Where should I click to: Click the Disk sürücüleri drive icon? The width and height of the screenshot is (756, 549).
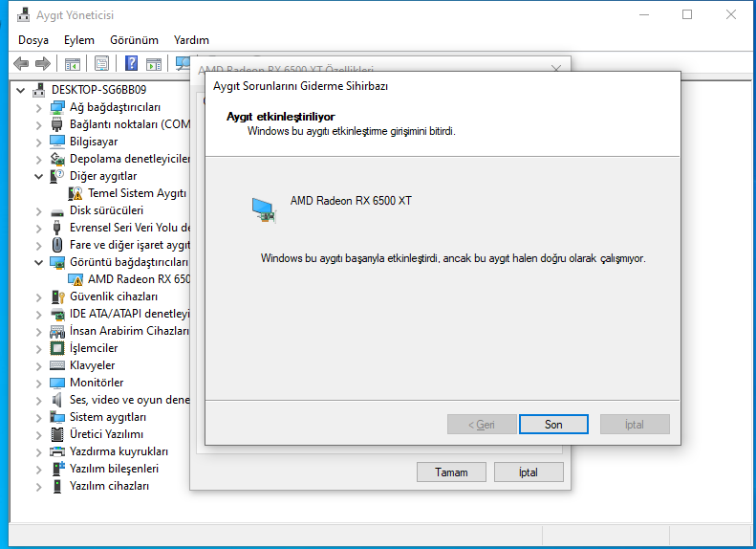(x=57, y=211)
